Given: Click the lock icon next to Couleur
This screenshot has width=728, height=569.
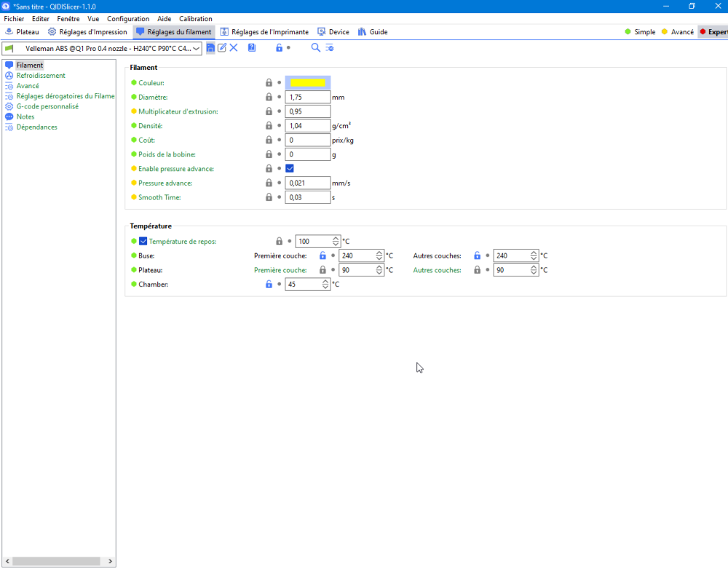Looking at the screenshot, I should (x=269, y=83).
